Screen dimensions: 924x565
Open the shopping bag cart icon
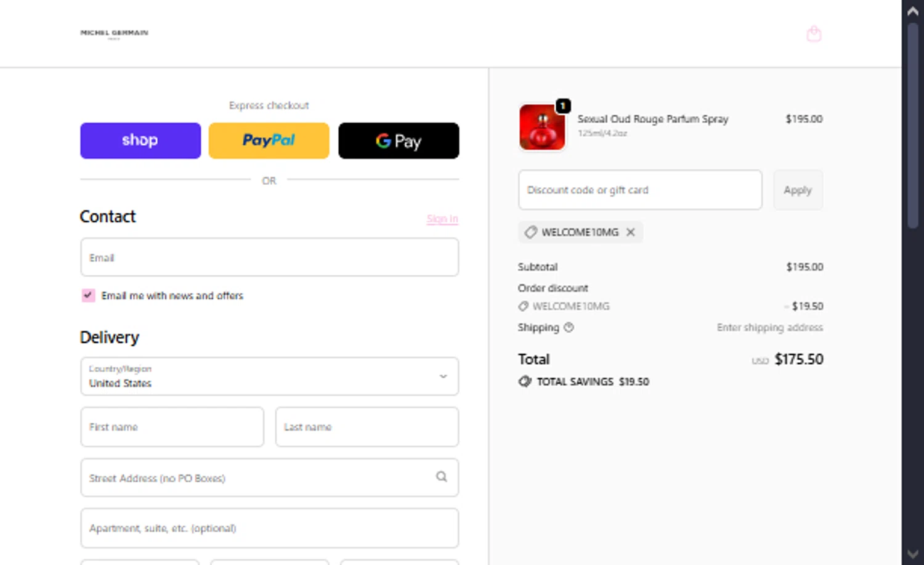coord(814,33)
